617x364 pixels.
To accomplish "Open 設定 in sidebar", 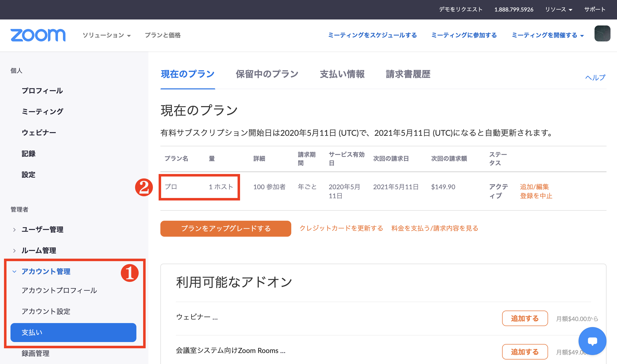I will coord(28,175).
